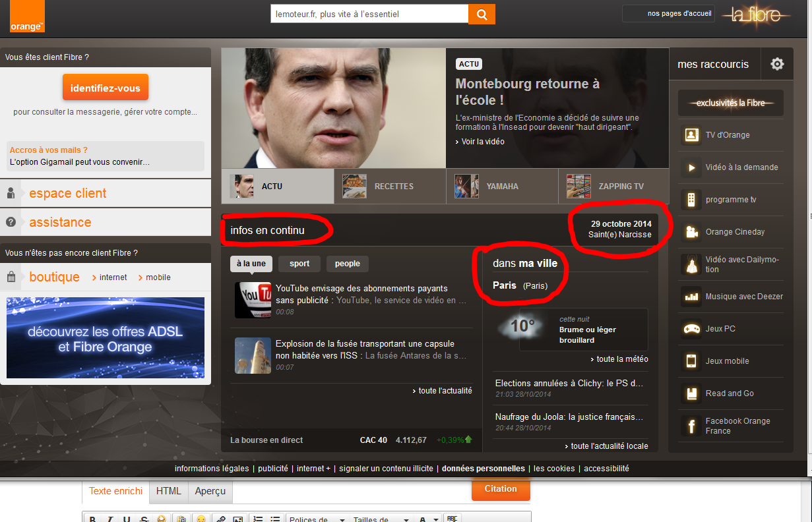The width and height of the screenshot is (812, 522).
Task: Click the signaler un contenu illicite link
Action: click(x=386, y=469)
